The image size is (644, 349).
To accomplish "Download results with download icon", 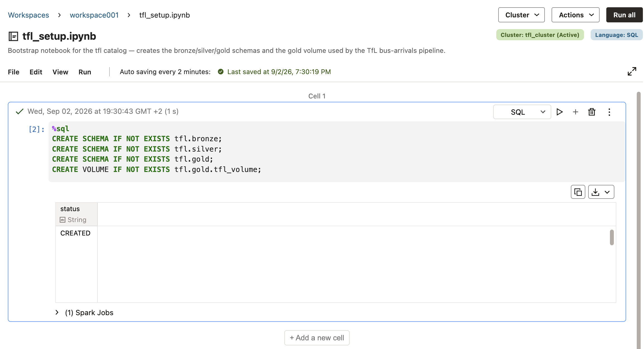I will (x=595, y=192).
